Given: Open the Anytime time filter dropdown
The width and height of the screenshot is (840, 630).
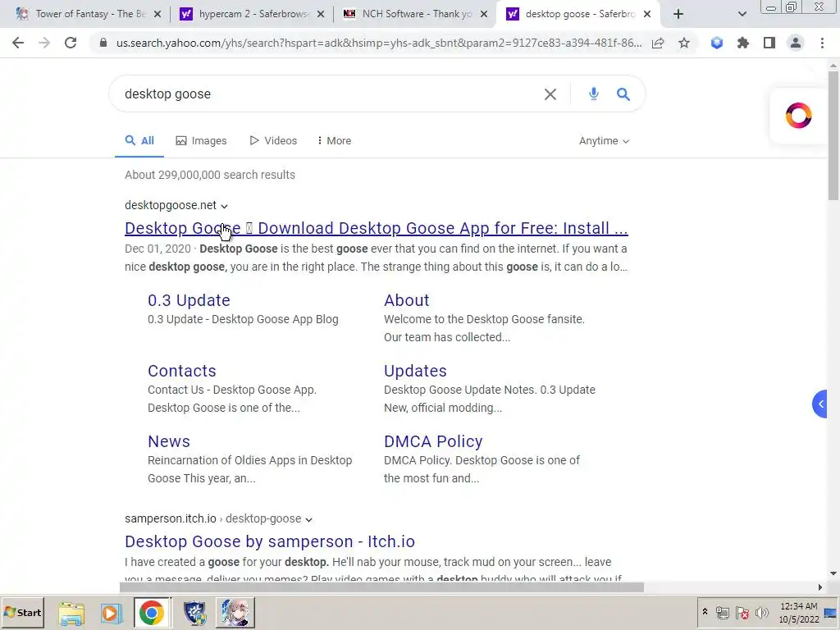Looking at the screenshot, I should [x=604, y=141].
